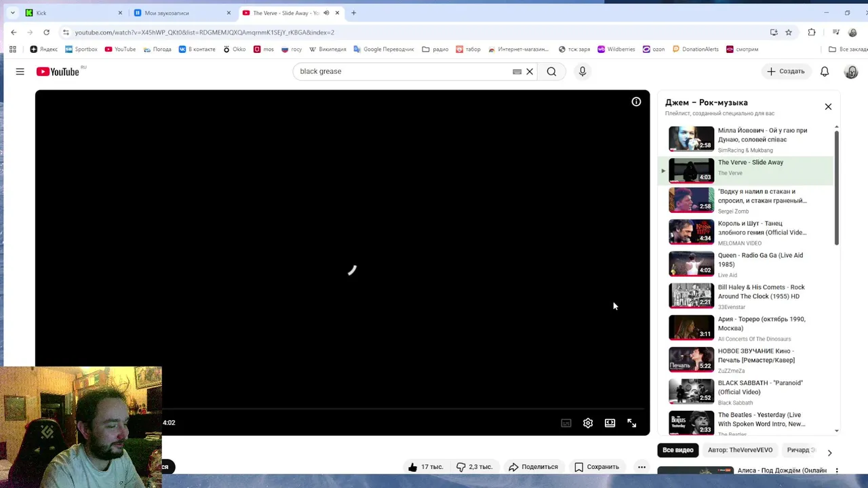The width and height of the screenshot is (868, 488).
Task: Select Все видео chip
Action: pos(678,450)
